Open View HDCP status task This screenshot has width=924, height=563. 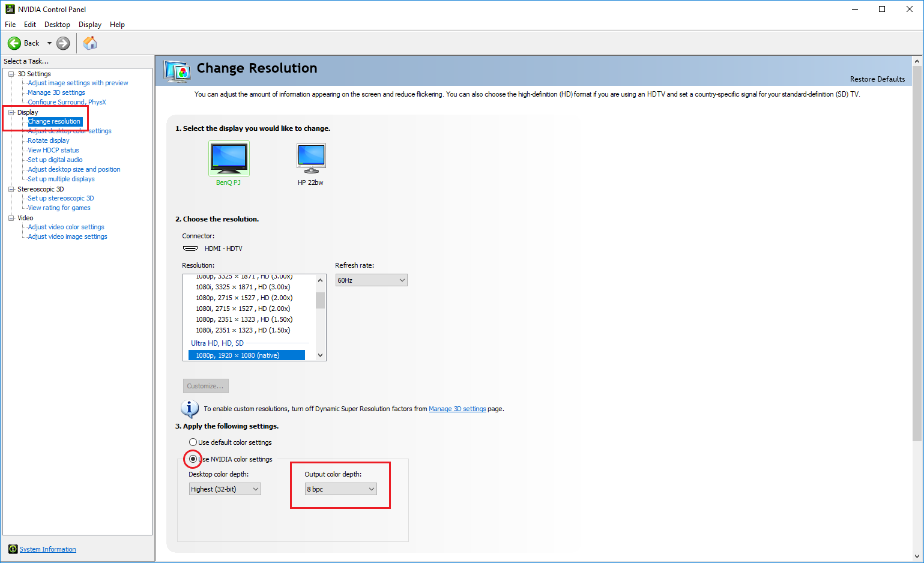pos(53,150)
